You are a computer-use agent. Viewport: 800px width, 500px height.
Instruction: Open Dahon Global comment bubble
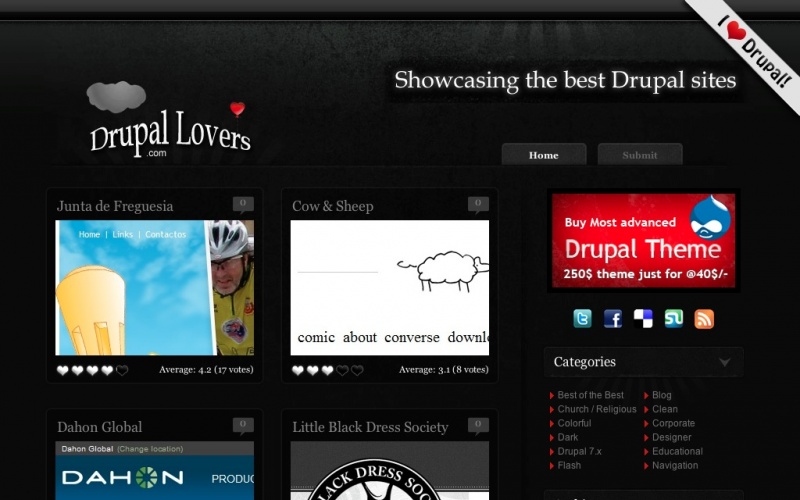pos(243,426)
